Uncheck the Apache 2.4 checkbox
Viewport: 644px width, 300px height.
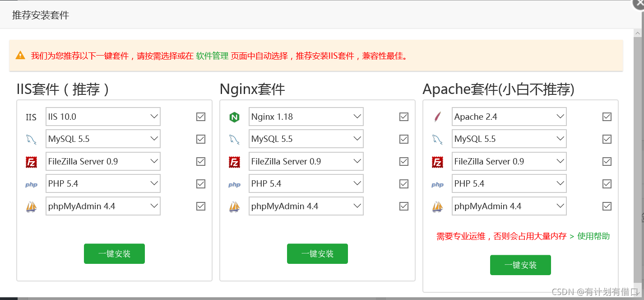click(x=607, y=117)
